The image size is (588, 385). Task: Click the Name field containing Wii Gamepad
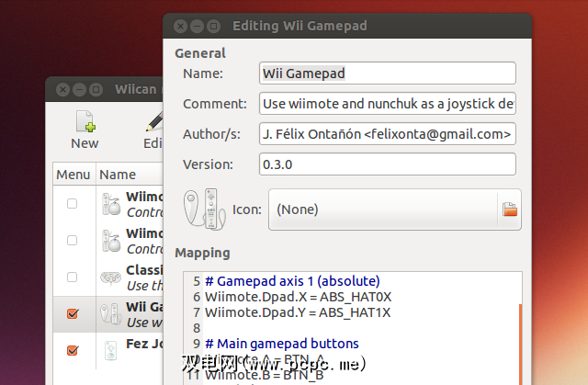pyautogui.click(x=388, y=74)
